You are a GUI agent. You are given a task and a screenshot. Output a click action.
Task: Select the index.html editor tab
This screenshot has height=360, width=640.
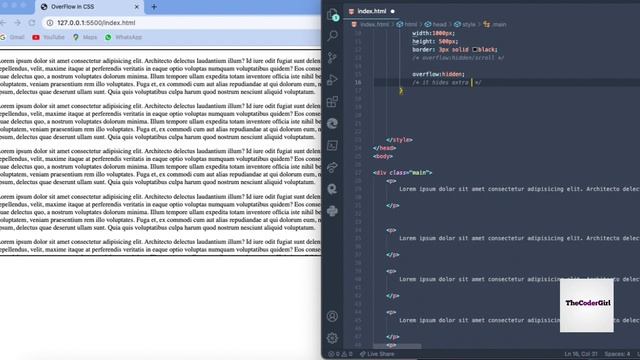point(371,11)
